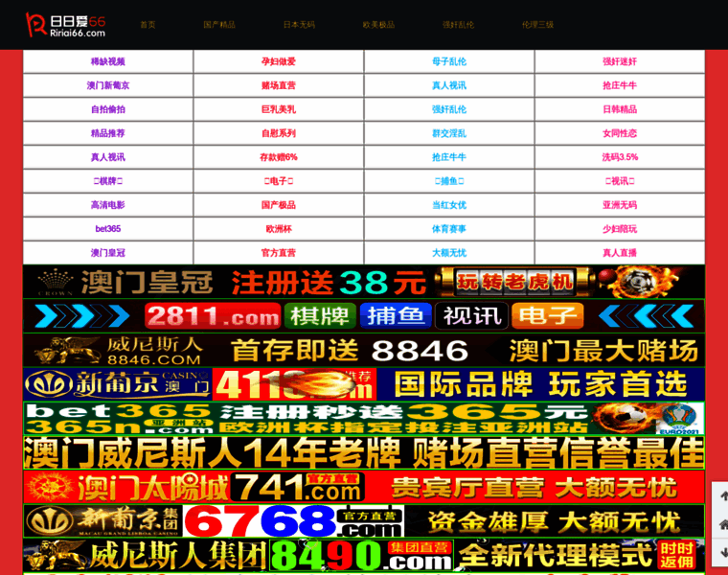Screen dimensions: 728x575
Task: Click the 澳门皇冠 text link in table
Action: (x=107, y=253)
